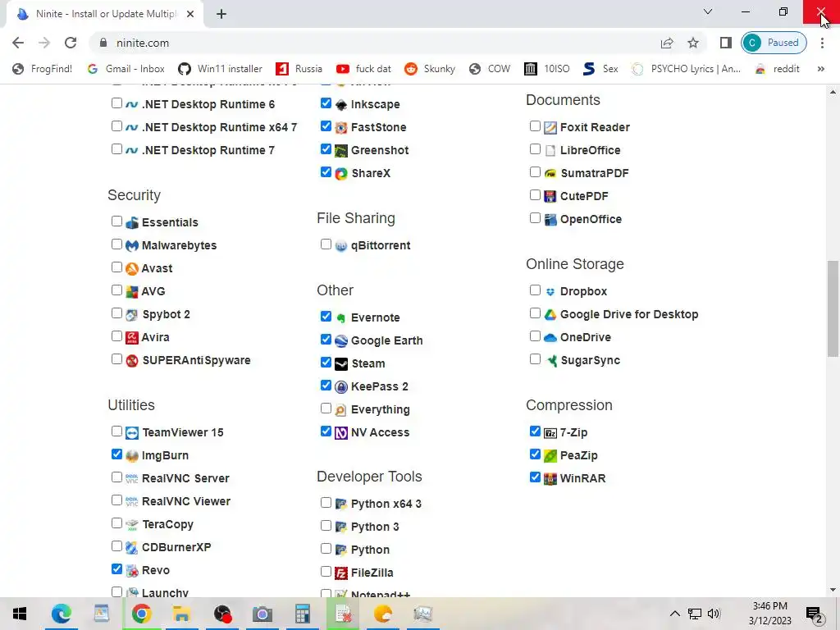Open the Gmail - Inbox bookmark
The width and height of the screenshot is (840, 630).
point(126,69)
